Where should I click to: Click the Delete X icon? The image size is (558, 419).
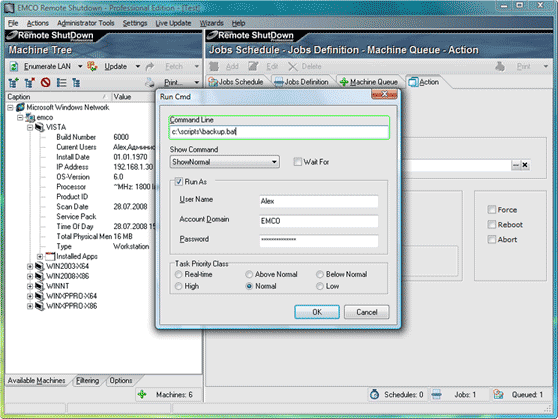coord(293,67)
